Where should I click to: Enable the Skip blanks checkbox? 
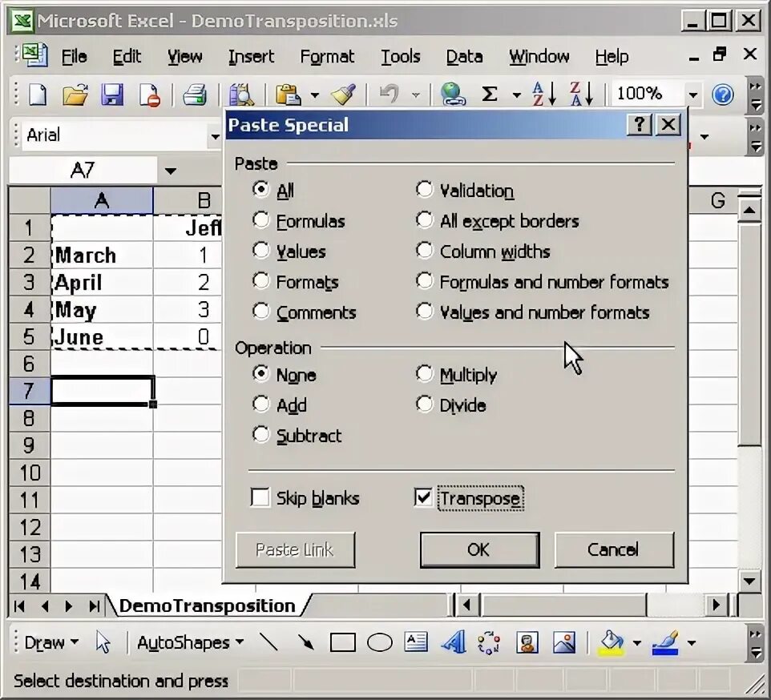260,497
